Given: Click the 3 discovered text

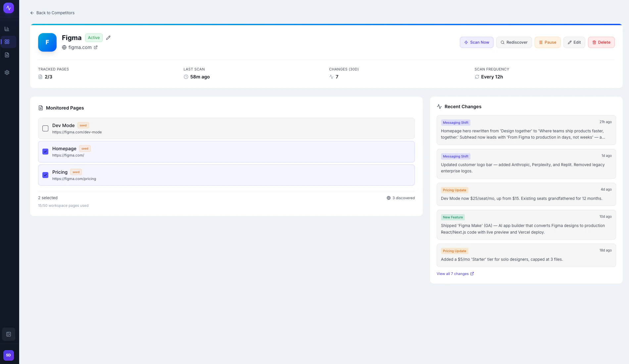Looking at the screenshot, I should tap(403, 198).
